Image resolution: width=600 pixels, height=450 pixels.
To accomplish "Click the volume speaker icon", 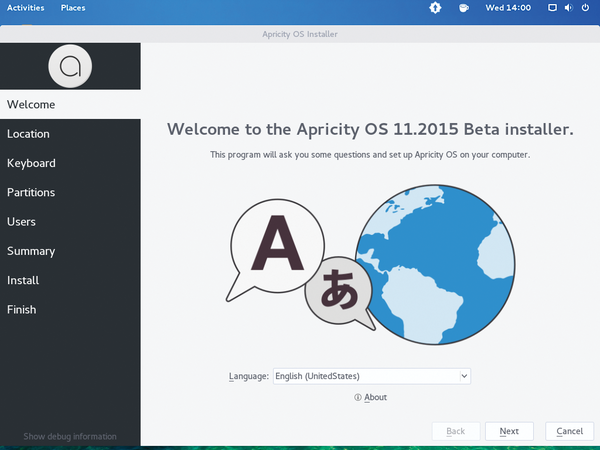I will [x=569, y=8].
